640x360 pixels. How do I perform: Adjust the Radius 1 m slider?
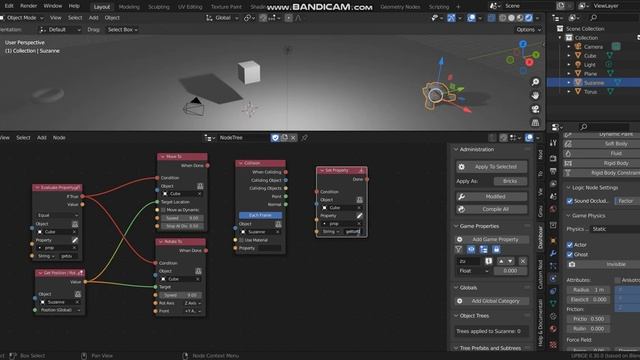588,290
